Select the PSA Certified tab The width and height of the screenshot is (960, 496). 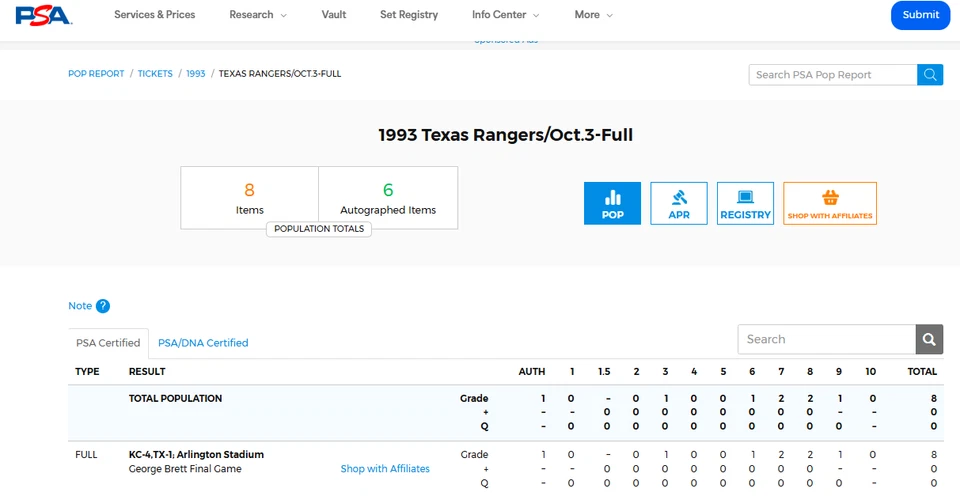point(108,343)
